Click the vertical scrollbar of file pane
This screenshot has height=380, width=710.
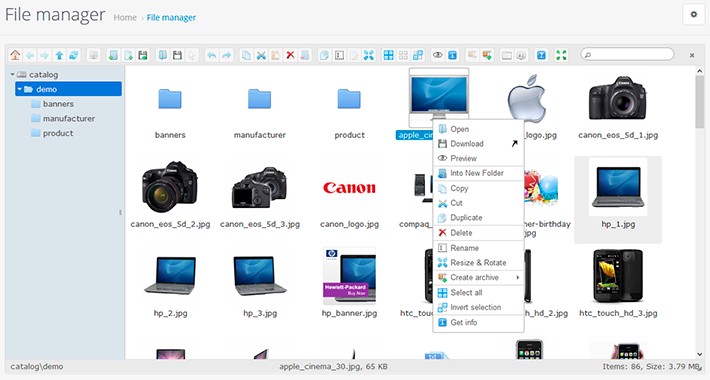(x=699, y=100)
